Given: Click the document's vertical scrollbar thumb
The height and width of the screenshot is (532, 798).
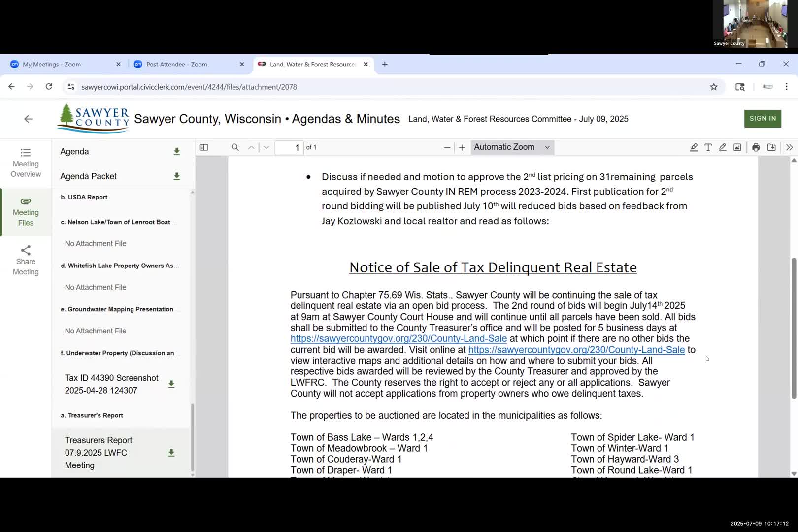Looking at the screenshot, I should coord(794,328).
